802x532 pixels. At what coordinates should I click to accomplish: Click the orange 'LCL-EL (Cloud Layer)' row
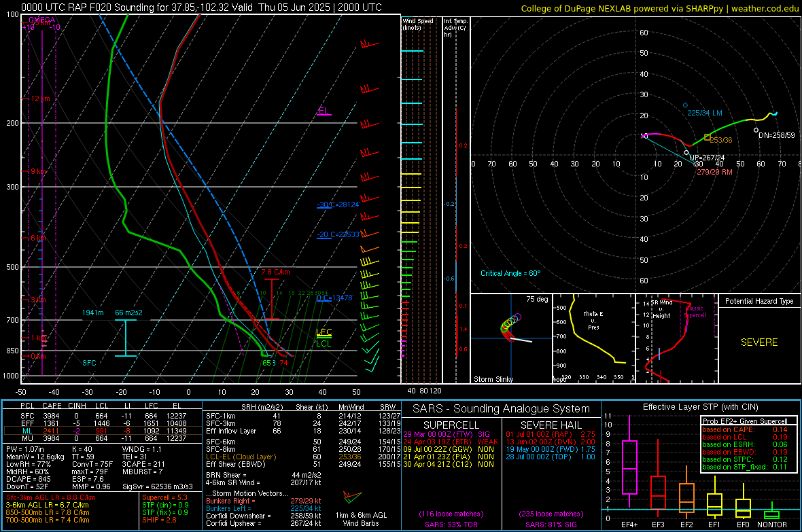[303, 457]
